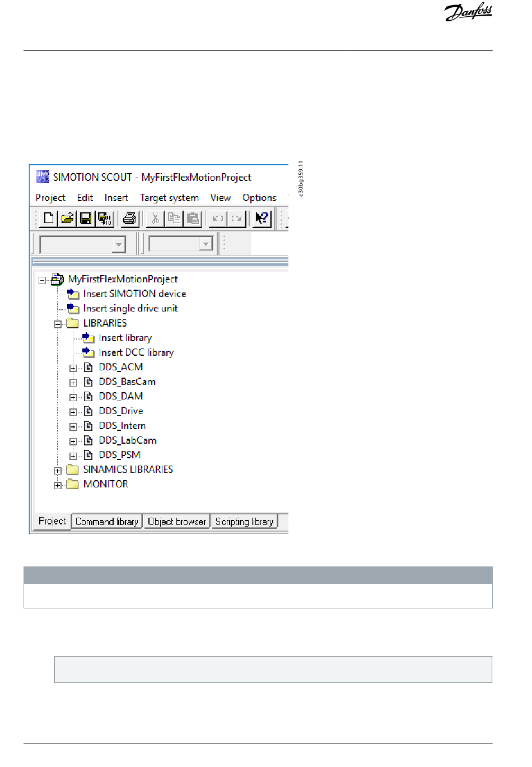Click the save and compile toolbar icon
Image resolution: width=532 pixels, height=767 pixels.
(x=105, y=218)
